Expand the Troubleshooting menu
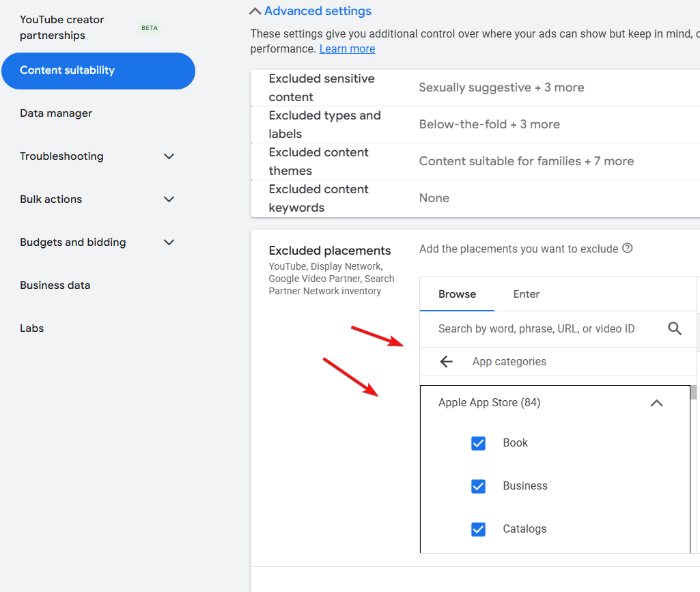 click(x=169, y=156)
